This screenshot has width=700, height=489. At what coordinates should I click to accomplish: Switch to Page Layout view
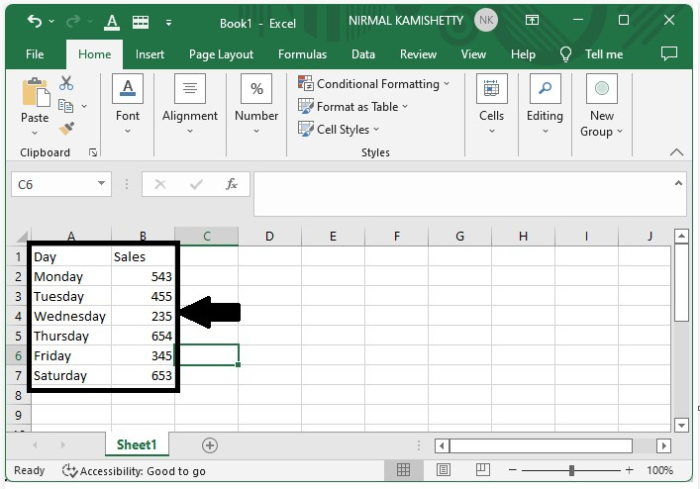(x=443, y=470)
